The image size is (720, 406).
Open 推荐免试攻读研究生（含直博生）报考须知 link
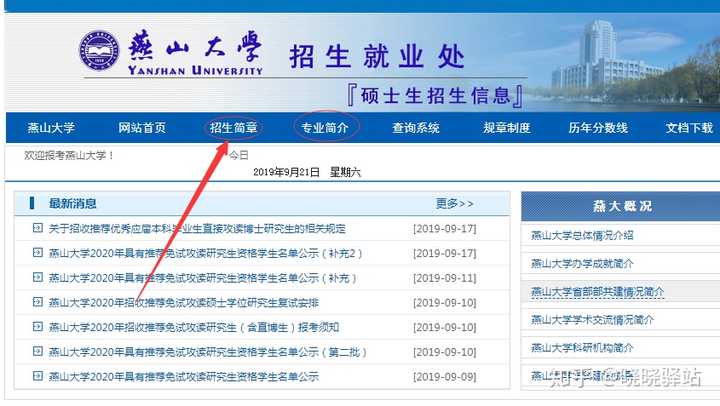(x=194, y=328)
